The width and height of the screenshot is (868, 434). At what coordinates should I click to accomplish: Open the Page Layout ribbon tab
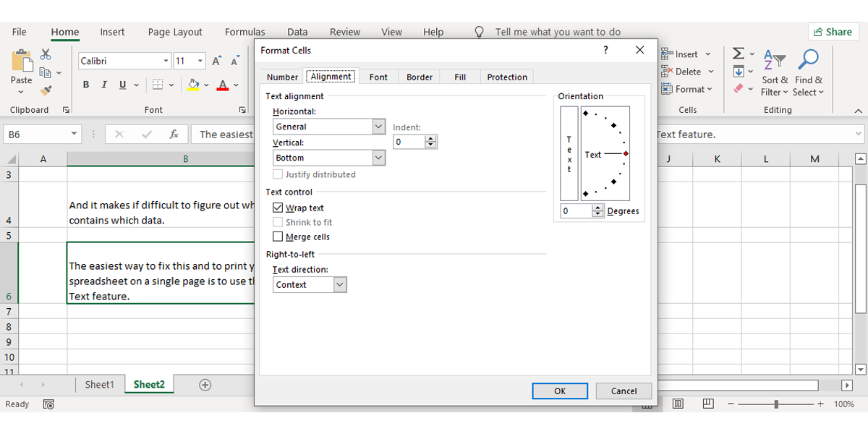175,32
